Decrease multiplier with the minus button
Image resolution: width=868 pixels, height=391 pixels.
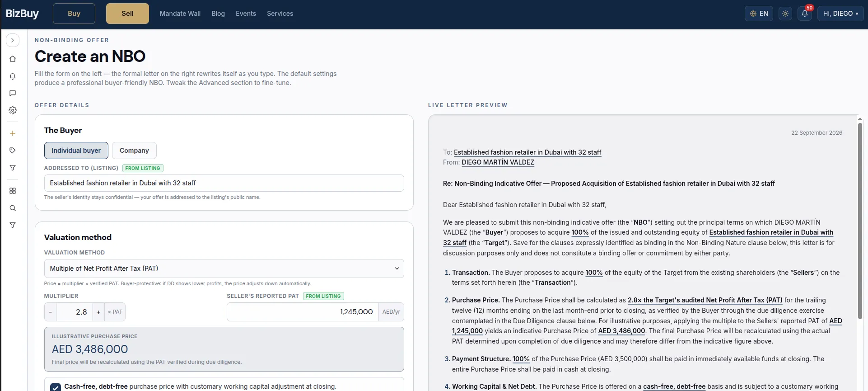(50, 312)
